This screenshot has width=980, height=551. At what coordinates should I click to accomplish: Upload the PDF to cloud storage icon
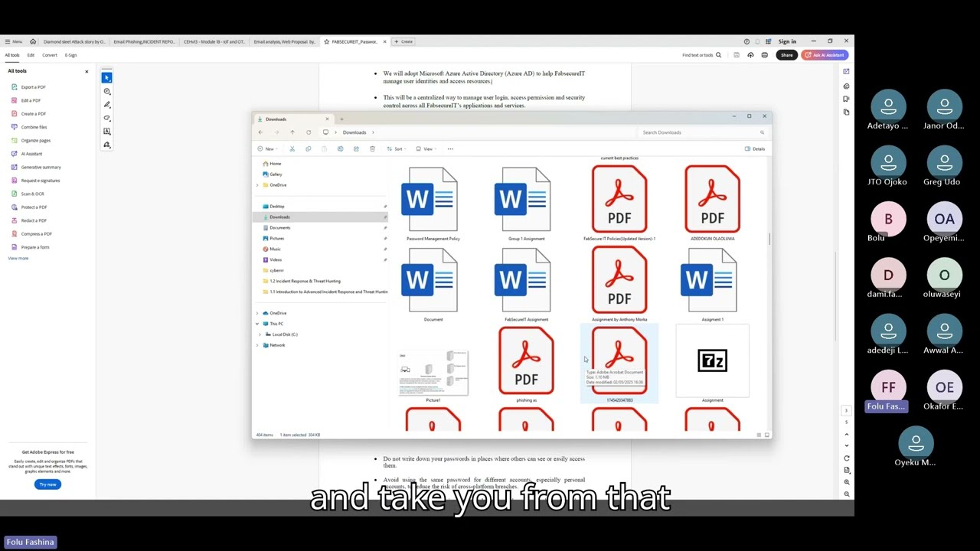coord(750,55)
